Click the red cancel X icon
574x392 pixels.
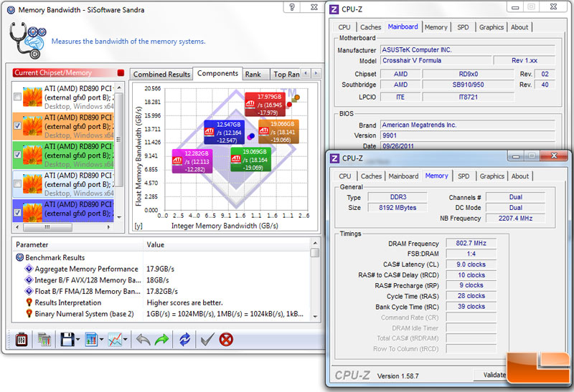point(226,340)
